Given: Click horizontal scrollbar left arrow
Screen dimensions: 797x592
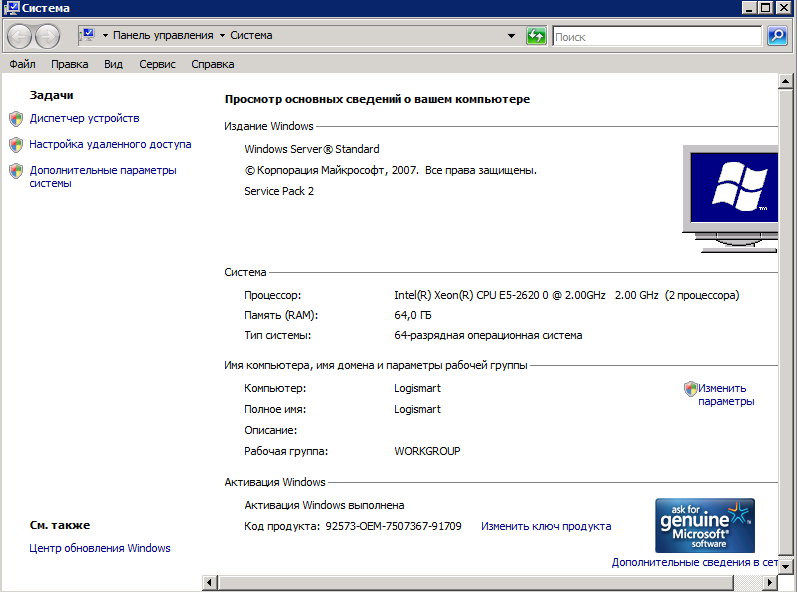Looking at the screenshot, I should 210,582.
